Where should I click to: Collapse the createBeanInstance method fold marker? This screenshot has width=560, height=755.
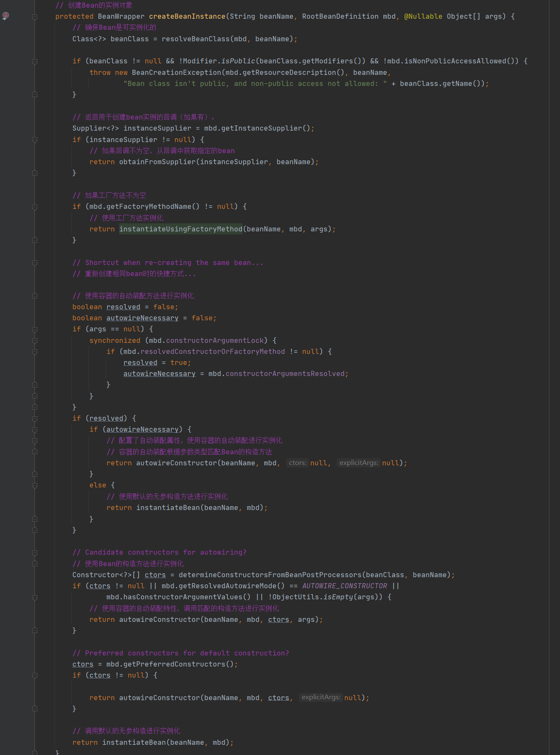point(35,17)
